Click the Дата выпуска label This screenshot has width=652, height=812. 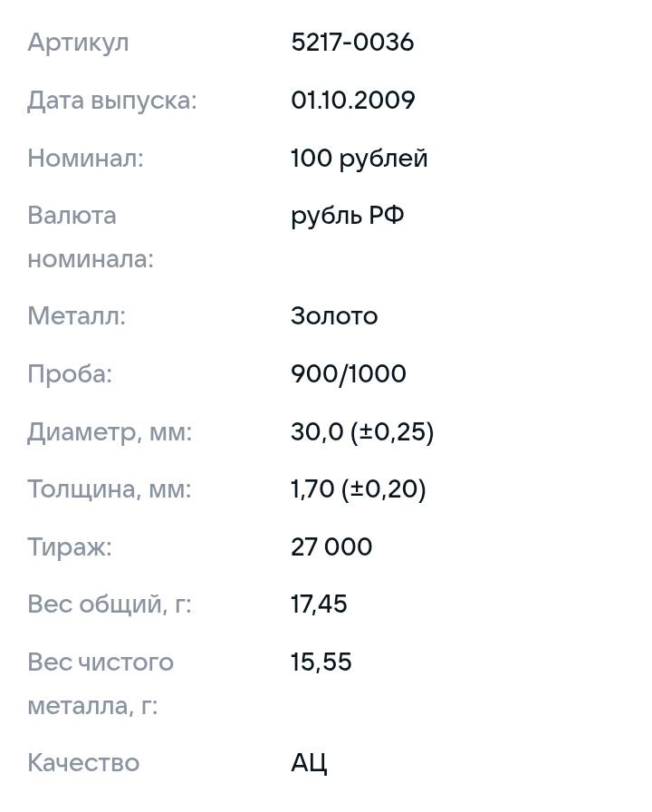[x=111, y=101]
